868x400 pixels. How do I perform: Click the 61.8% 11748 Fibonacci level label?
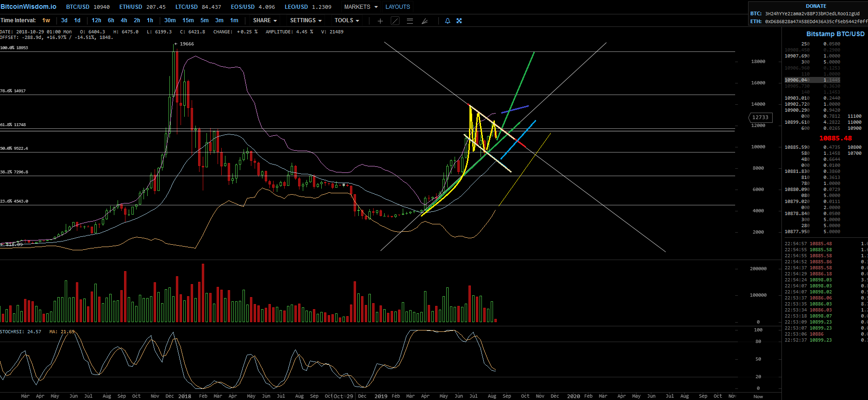click(13, 125)
